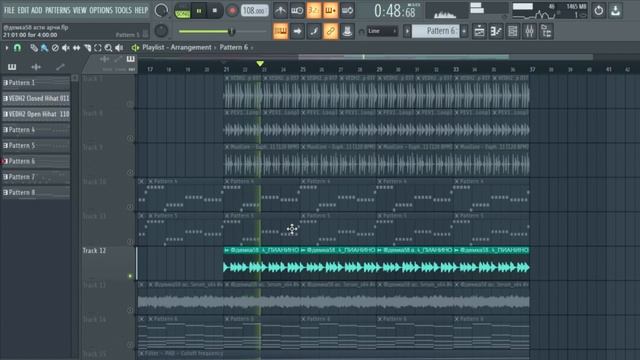Arm the red record button
This screenshot has height=360, width=640.
click(232, 11)
